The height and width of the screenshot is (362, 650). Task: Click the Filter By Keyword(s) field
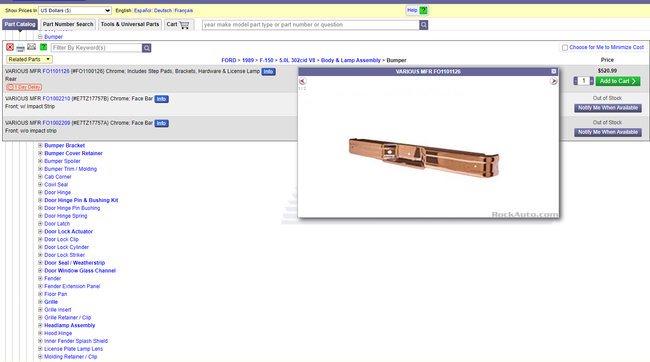click(x=97, y=48)
